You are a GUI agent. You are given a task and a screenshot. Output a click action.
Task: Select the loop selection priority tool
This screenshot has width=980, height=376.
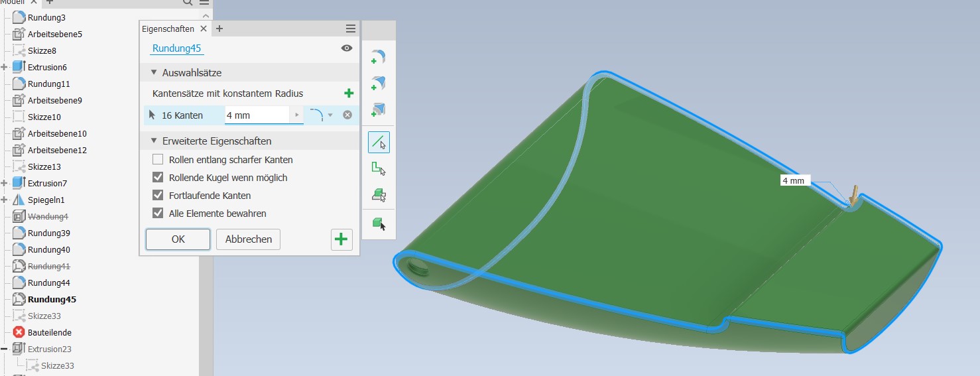click(379, 169)
